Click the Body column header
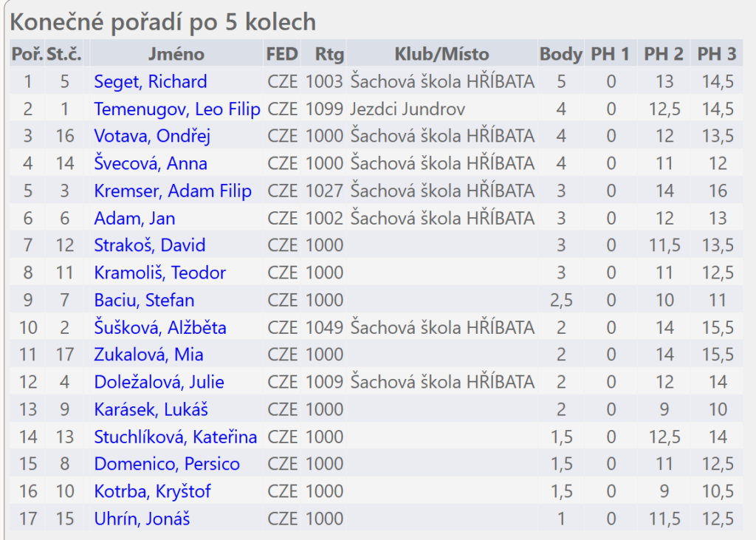This screenshot has width=756, height=540. point(561,54)
